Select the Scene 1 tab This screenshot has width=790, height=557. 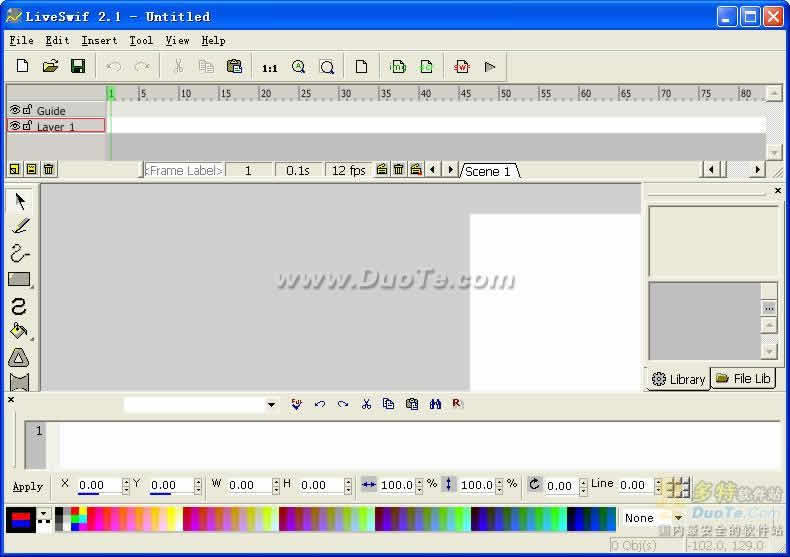click(x=489, y=171)
